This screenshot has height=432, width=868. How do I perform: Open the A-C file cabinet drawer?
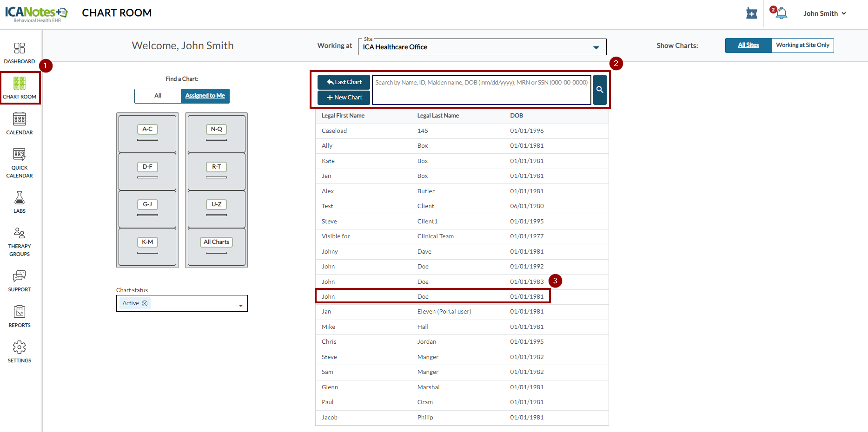[147, 133]
